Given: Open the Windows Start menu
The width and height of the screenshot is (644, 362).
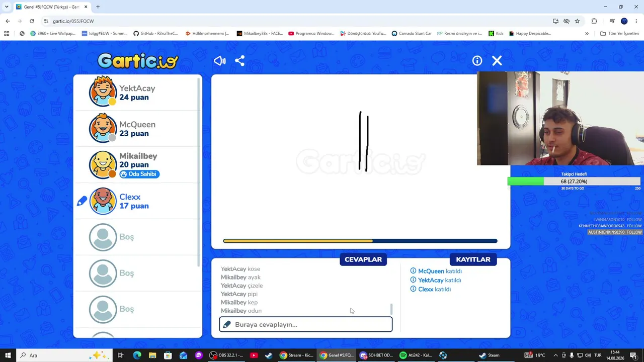Looking at the screenshot, I should tap(8, 355).
